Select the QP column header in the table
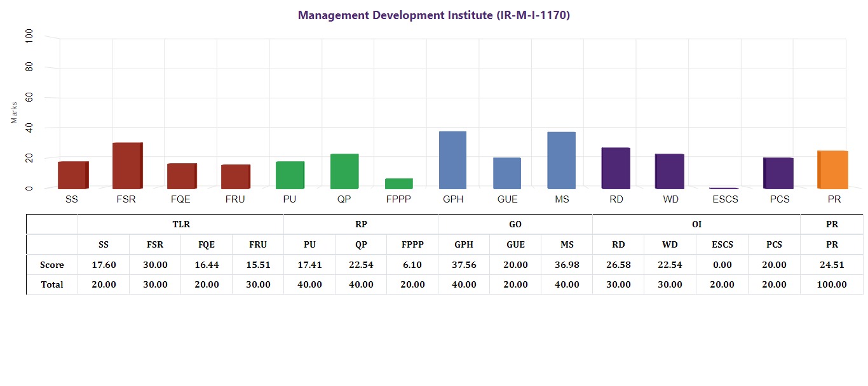Viewport: 868px width, 386px height. (361, 244)
